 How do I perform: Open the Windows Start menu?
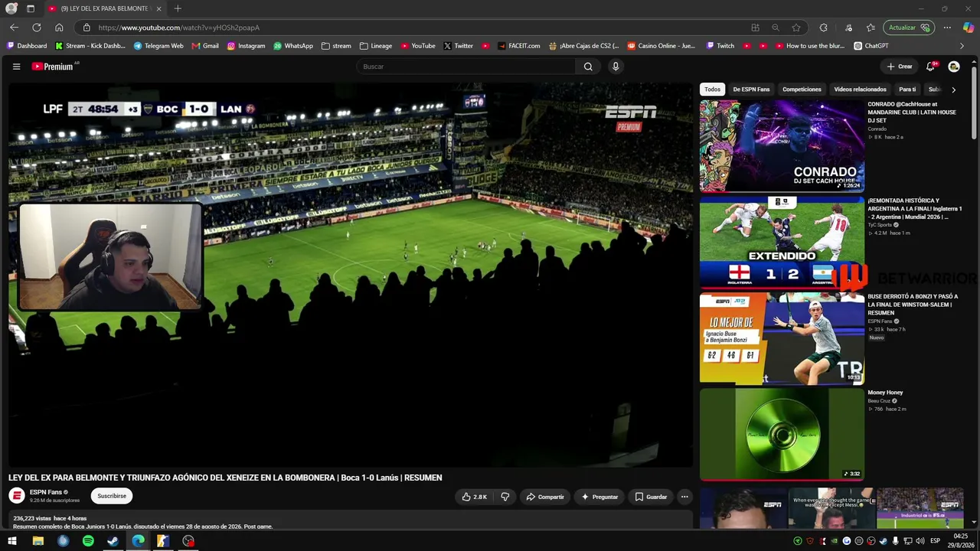(x=12, y=541)
